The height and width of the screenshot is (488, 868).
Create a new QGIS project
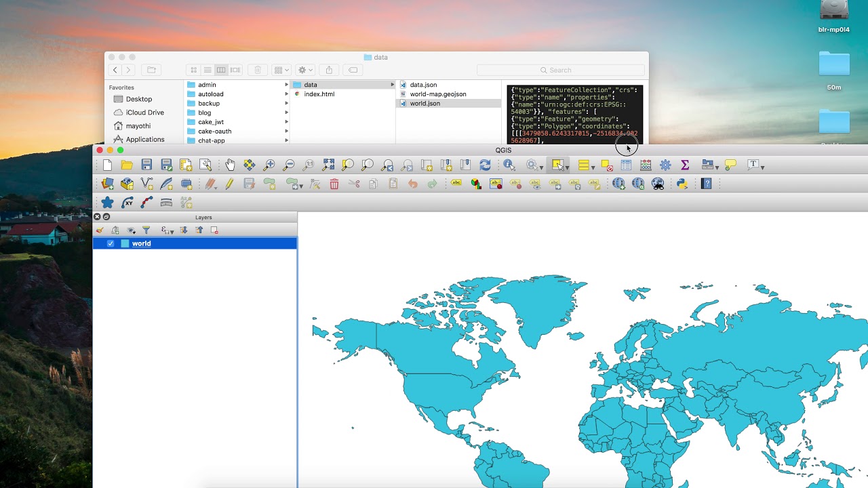click(107, 165)
